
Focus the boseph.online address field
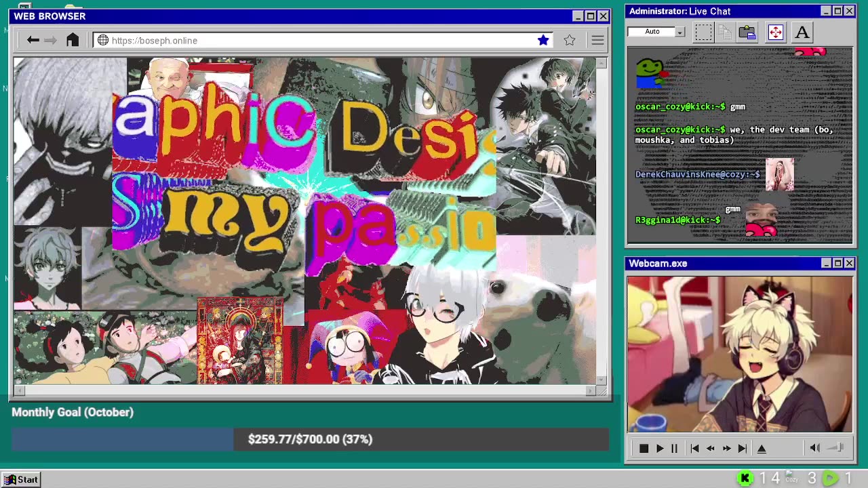pyautogui.click(x=323, y=41)
